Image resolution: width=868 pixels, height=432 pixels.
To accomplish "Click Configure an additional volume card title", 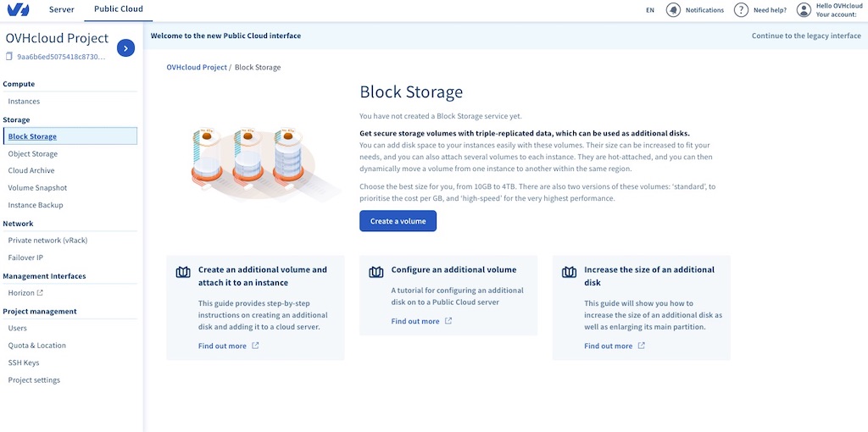I will [x=454, y=269].
